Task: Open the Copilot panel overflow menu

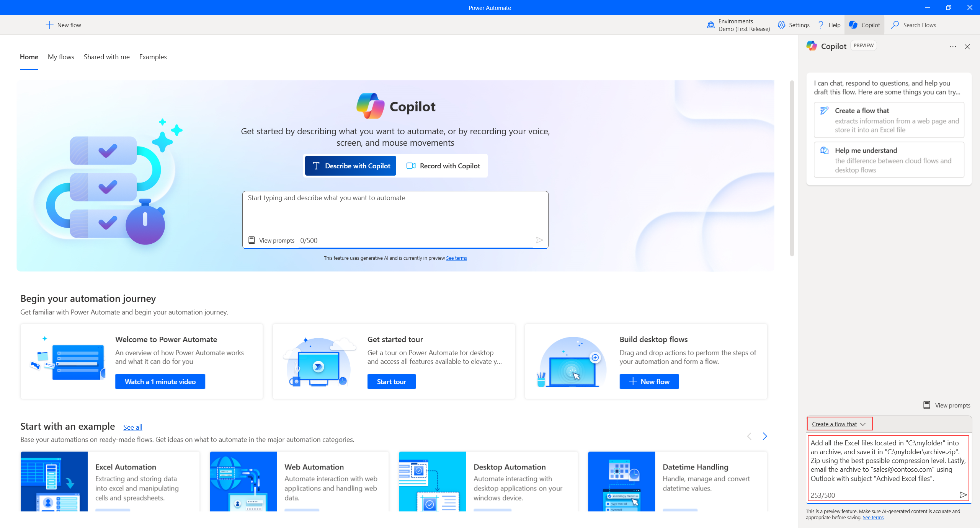Action: (x=953, y=46)
